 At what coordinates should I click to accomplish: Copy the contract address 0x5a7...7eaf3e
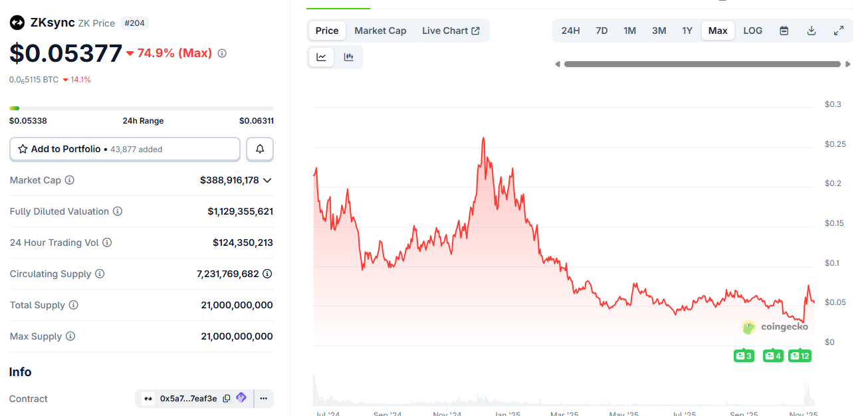227,399
